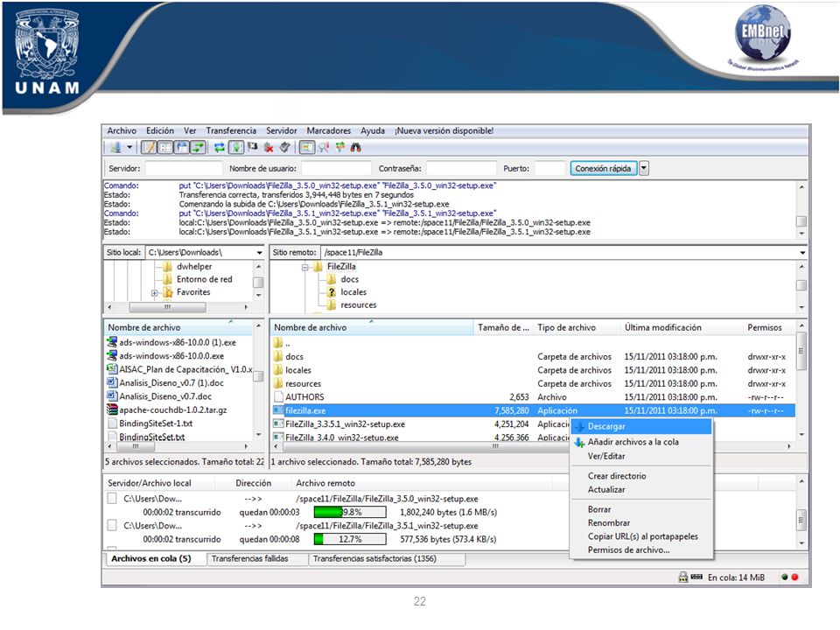The width and height of the screenshot is (840, 630).
Task: Click the magnifier filter icon in toolbar
Action: (324, 147)
